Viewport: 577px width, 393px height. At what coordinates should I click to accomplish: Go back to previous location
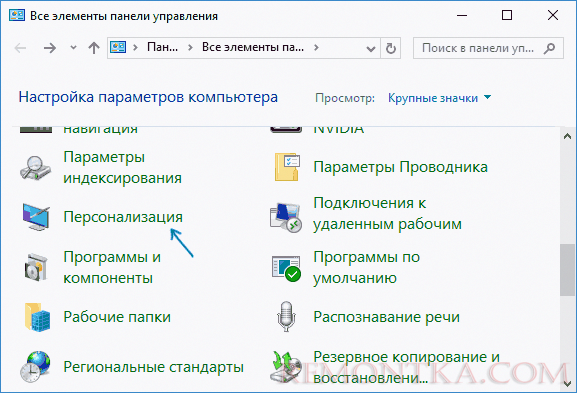click(20, 48)
